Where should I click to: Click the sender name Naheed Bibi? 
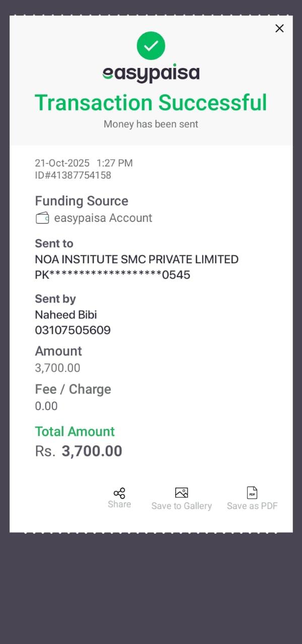click(65, 315)
